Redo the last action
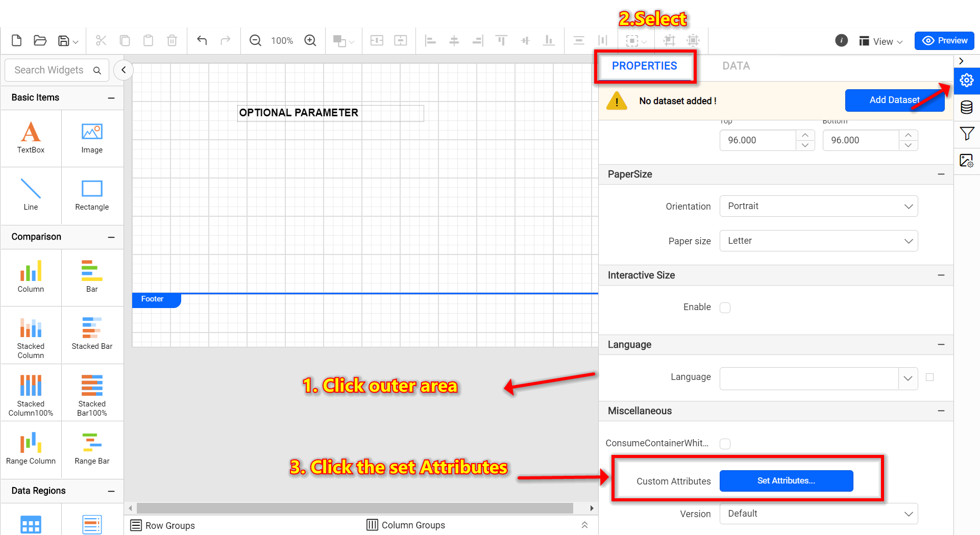This screenshot has height=535, width=980. coord(225,40)
